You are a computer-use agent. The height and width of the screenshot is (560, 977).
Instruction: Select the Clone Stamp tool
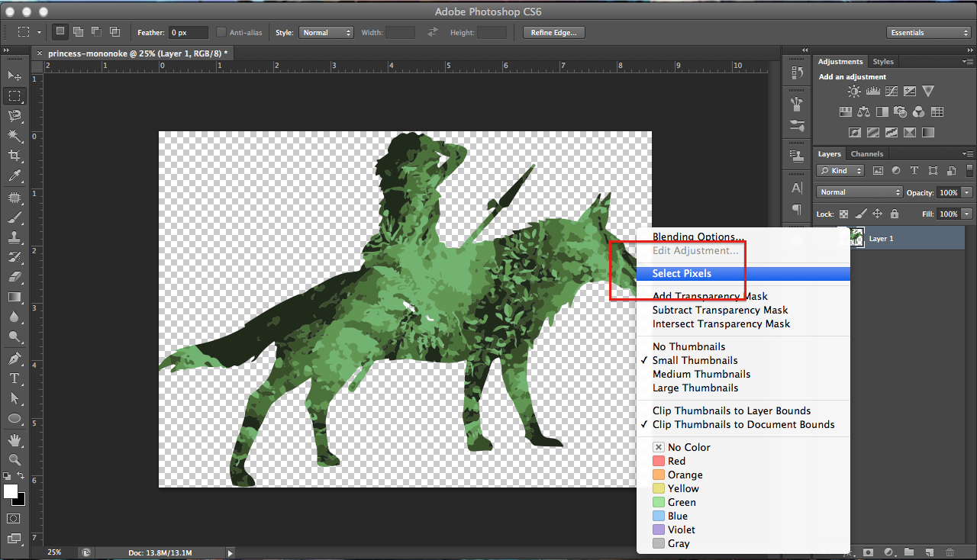point(14,237)
